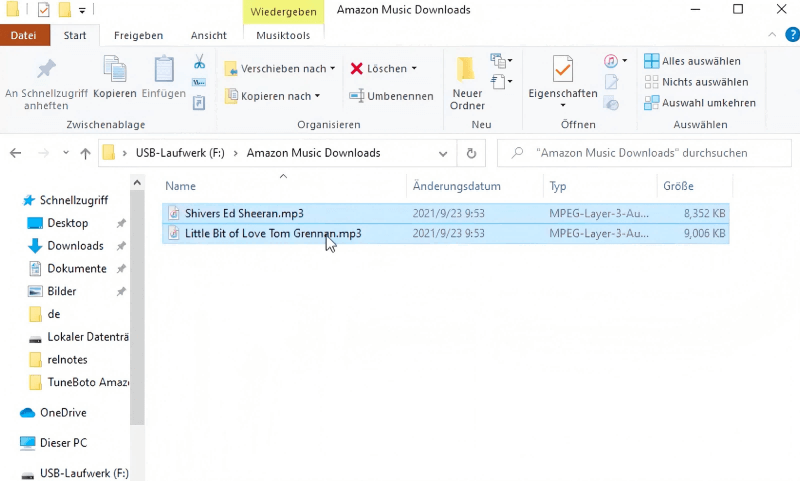Click the Auswahl umkehren icon
Image resolution: width=800 pixels, height=481 pixels.
pos(652,103)
